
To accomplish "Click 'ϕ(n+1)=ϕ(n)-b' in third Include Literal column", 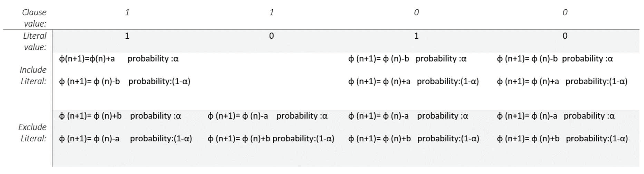I will (x=379, y=58).
